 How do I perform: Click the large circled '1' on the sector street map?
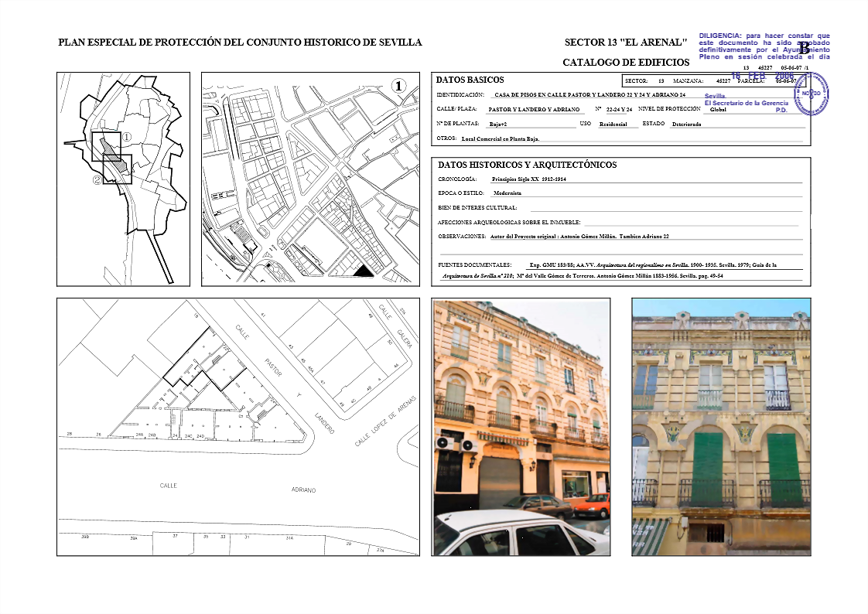398,86
